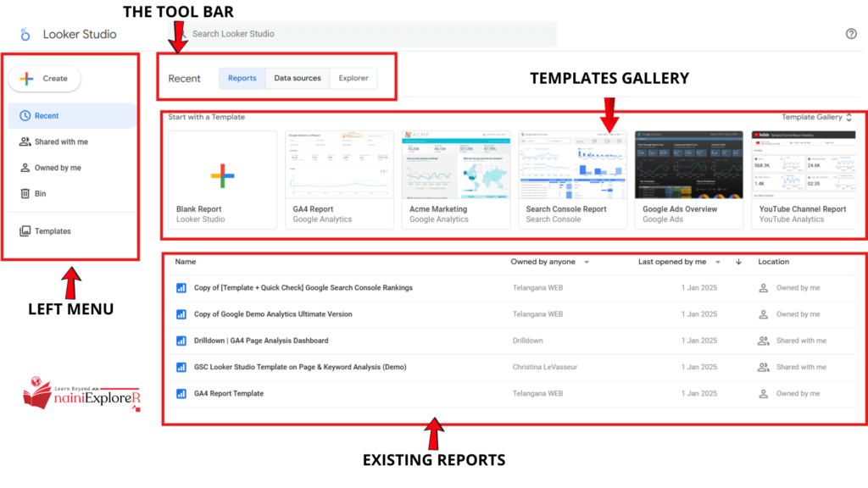Open the Acme Marketing template thumbnail

[x=456, y=165]
